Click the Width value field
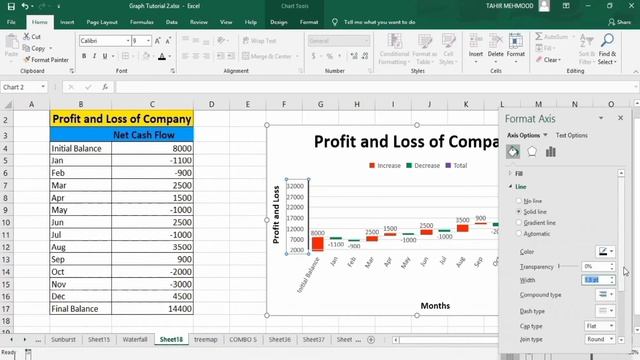 595,280
